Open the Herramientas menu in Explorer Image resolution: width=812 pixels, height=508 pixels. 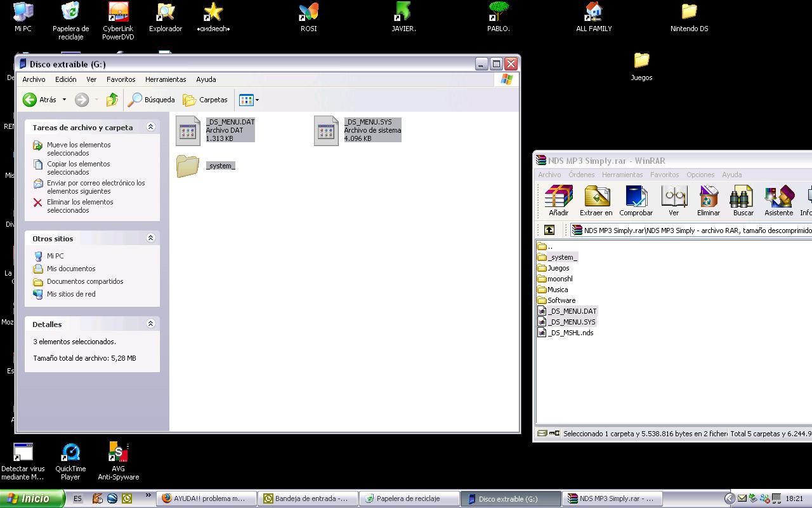click(166, 79)
